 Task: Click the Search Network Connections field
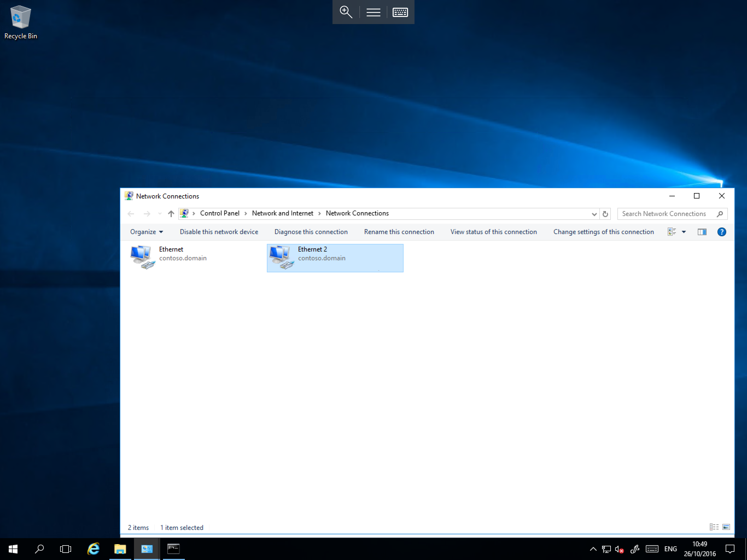pos(667,214)
